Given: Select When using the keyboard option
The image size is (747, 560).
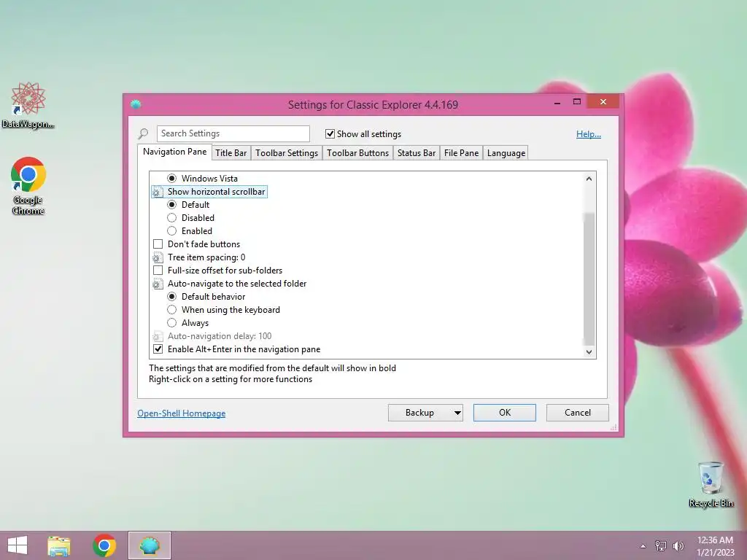Looking at the screenshot, I should click(x=172, y=310).
